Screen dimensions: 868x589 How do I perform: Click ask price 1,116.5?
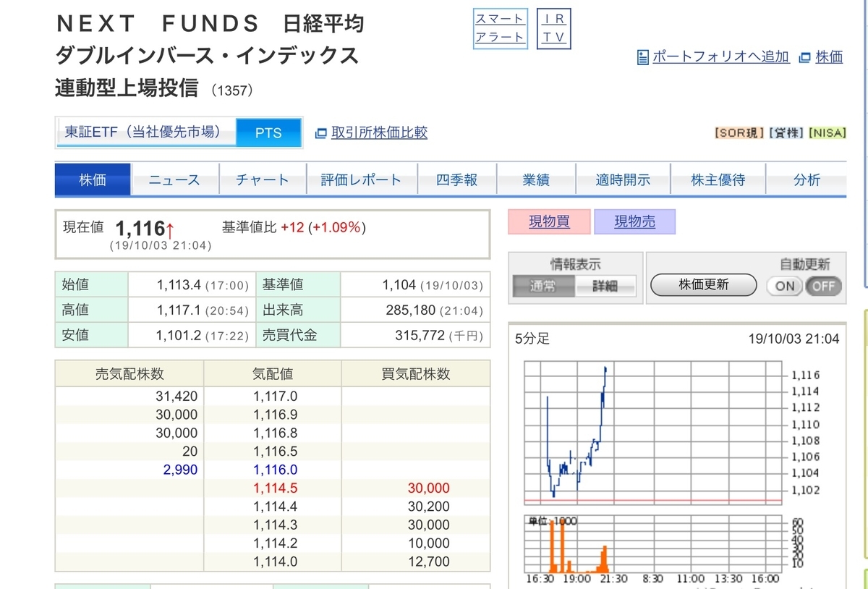click(x=275, y=452)
